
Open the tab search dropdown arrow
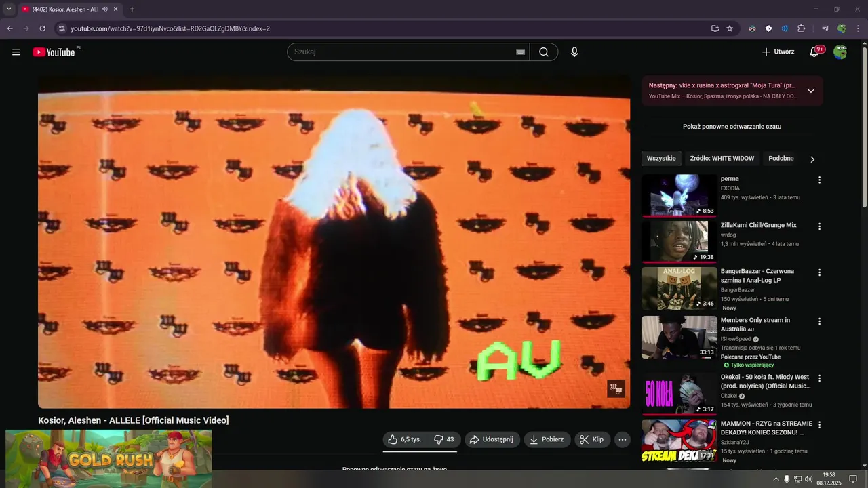9,9
